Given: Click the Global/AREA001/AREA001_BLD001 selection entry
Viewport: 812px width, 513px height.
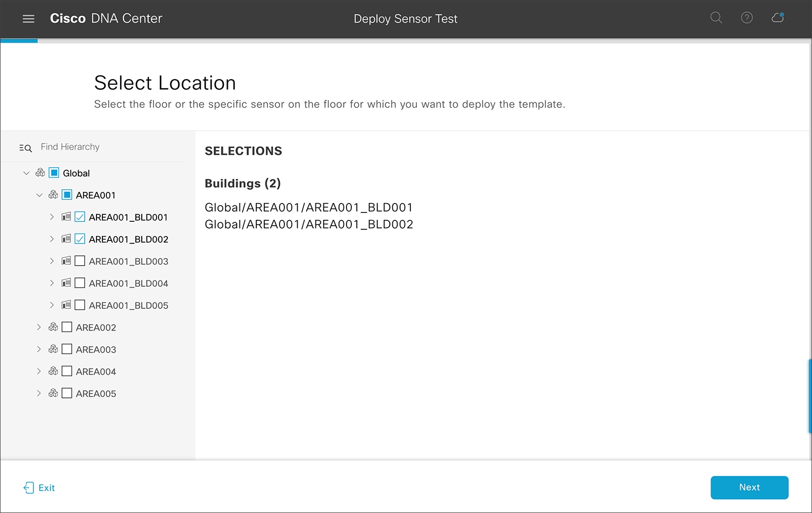Looking at the screenshot, I should click(309, 208).
